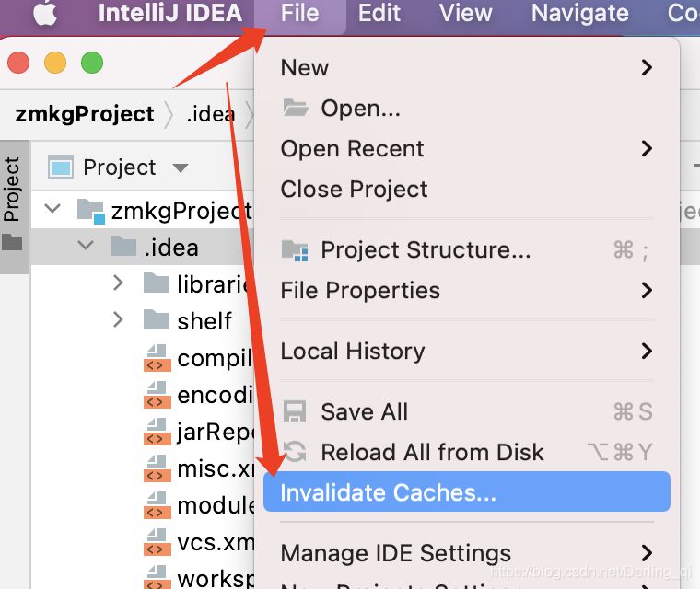Viewport: 700px width, 589px height.
Task: Open the Project view dropdown arrow
Action: click(181, 167)
